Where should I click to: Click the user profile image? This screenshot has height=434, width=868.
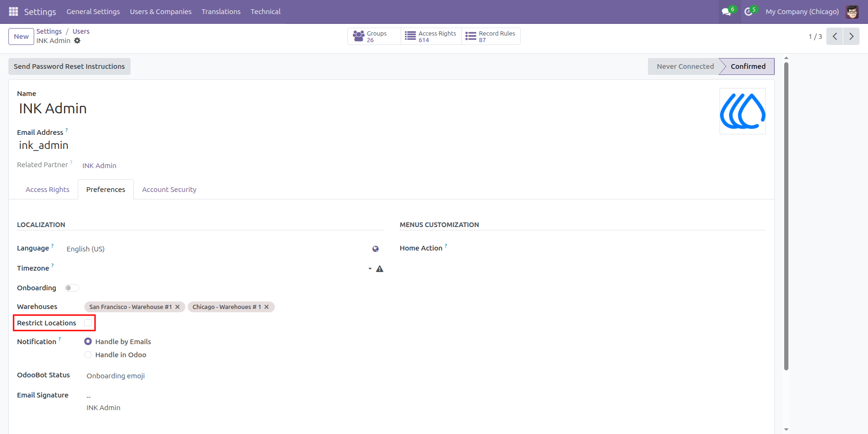click(743, 111)
